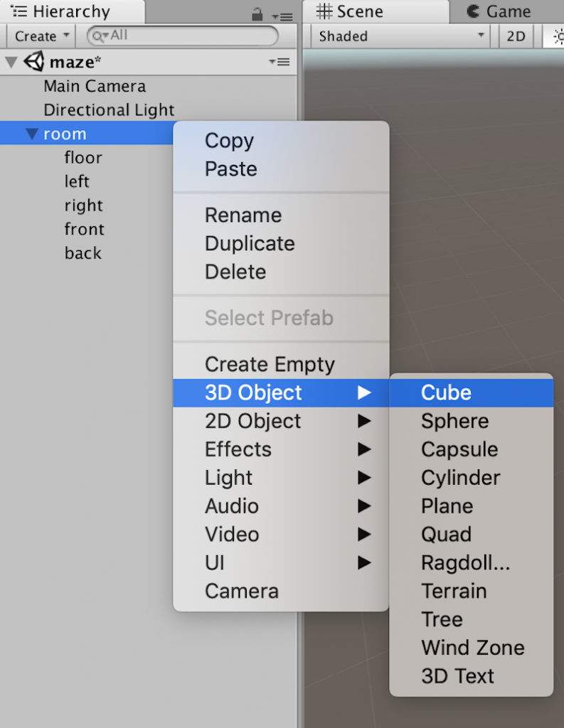Select the floor object in the Hierarchy
The height and width of the screenshot is (728, 564).
[83, 157]
